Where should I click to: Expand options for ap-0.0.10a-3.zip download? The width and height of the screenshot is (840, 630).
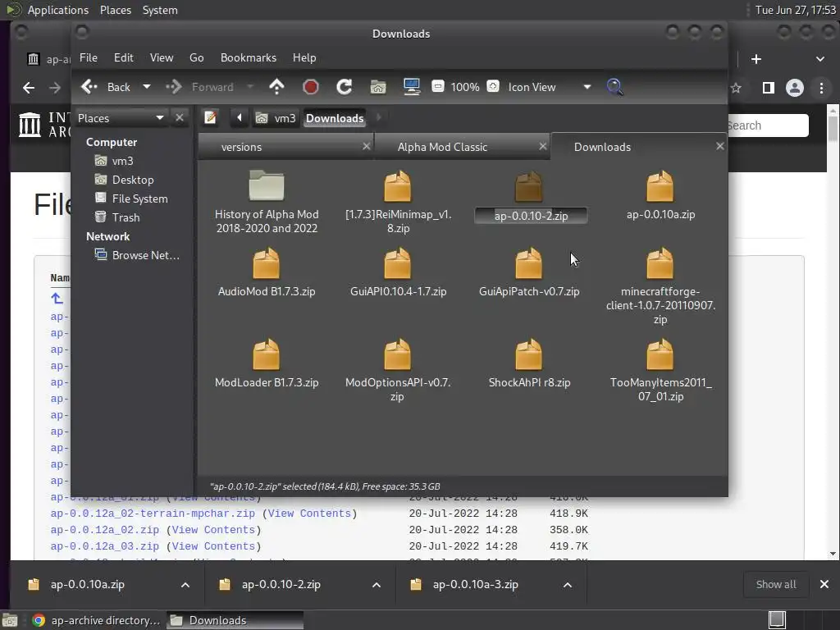point(568,584)
